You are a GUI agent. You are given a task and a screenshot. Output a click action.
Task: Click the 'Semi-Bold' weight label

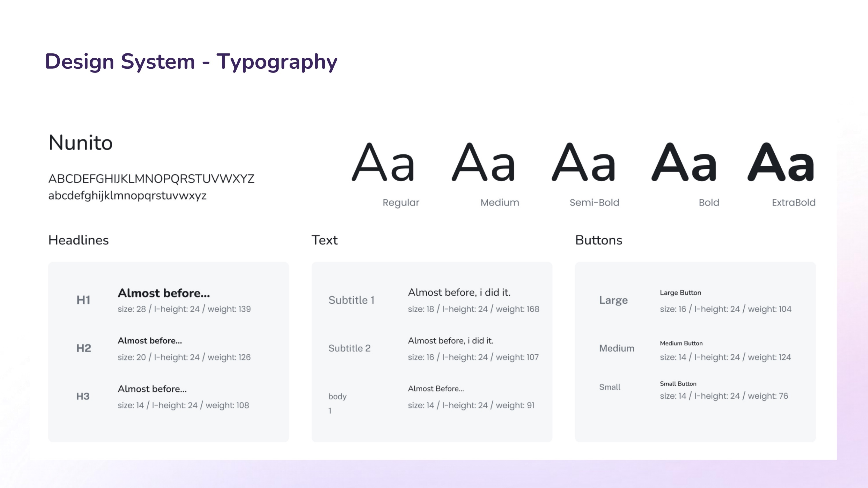pos(594,203)
